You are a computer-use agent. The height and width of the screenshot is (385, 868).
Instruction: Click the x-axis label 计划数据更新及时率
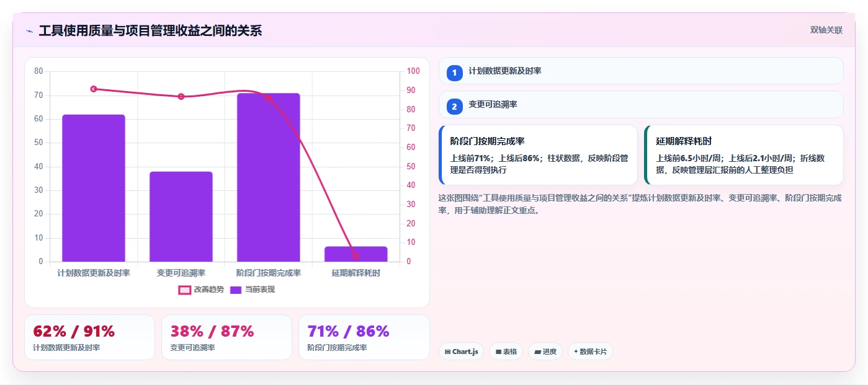point(94,273)
